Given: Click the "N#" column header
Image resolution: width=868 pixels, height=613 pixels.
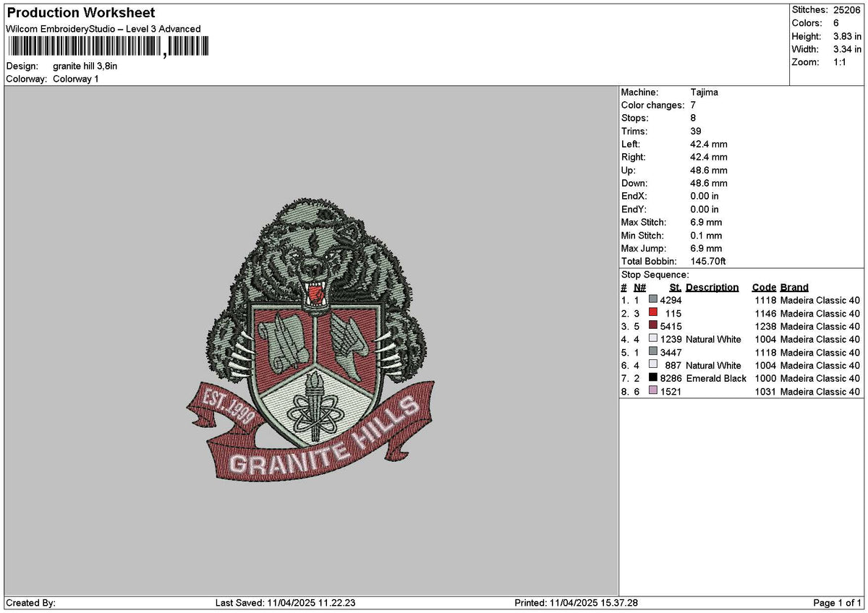Looking at the screenshot, I should (639, 288).
